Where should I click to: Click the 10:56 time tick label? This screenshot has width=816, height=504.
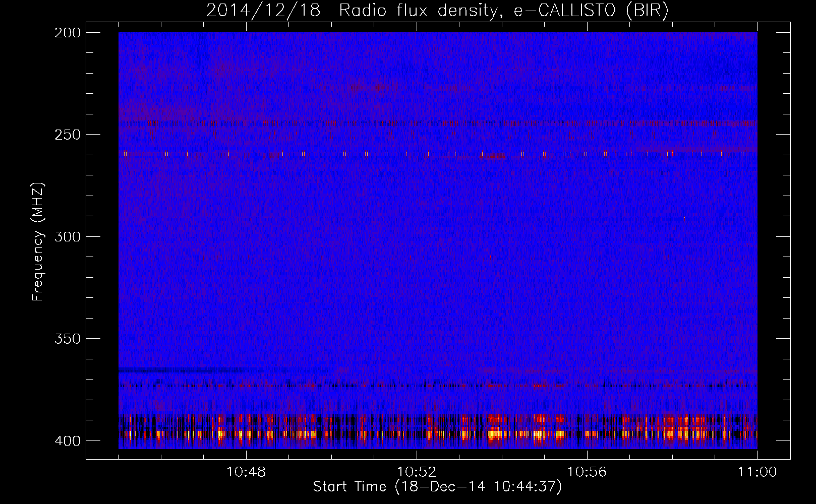point(587,472)
